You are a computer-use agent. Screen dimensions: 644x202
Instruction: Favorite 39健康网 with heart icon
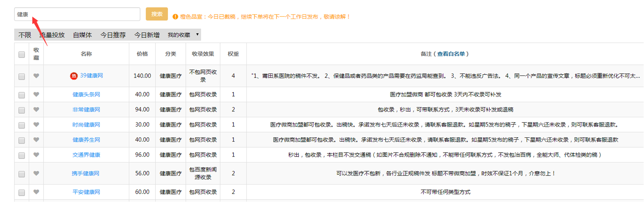[x=36, y=76]
